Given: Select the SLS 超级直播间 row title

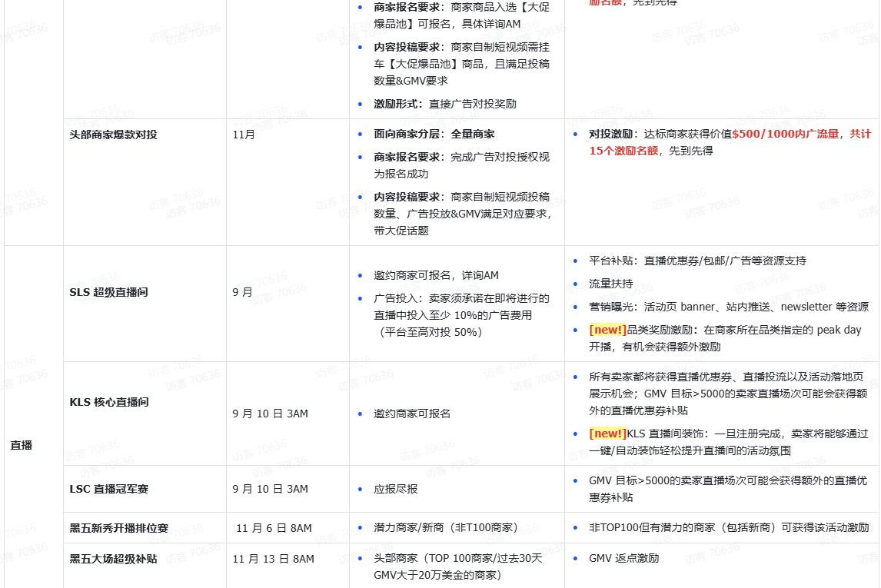Looking at the screenshot, I should click(109, 292).
